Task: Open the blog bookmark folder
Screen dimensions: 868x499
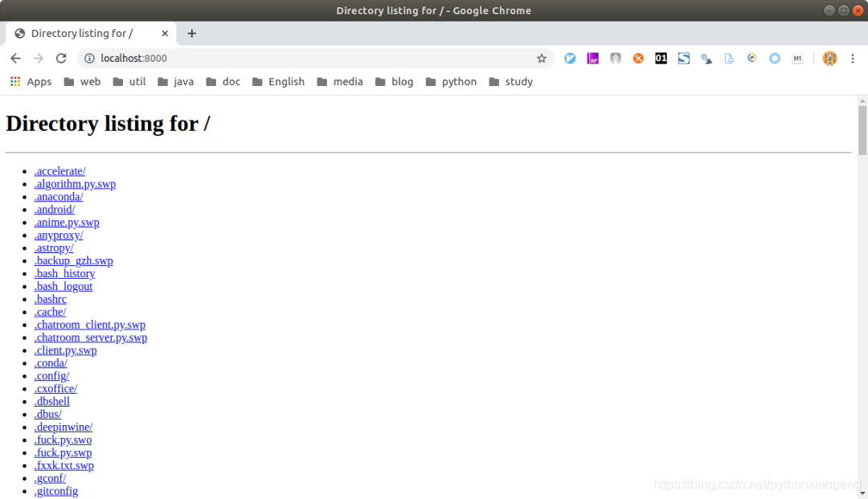Action: [394, 82]
